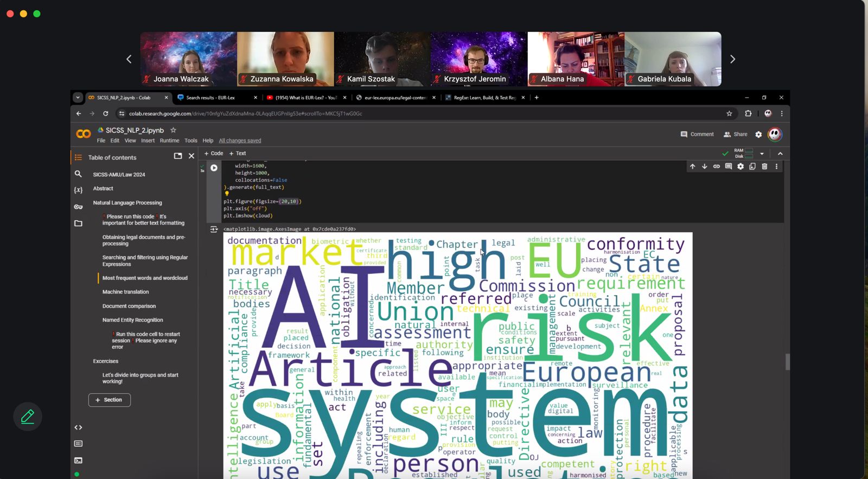868x479 pixels.
Task: Toggle cell output actions icon
Action: click(214, 229)
